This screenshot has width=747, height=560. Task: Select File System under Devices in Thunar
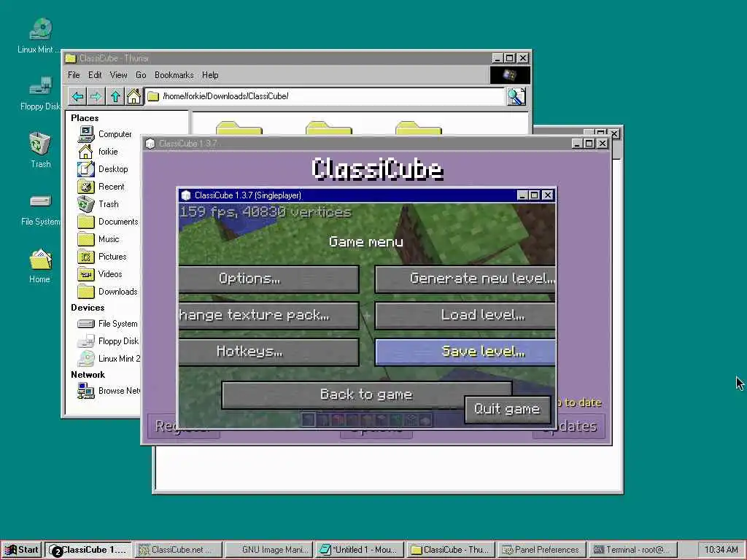(x=108, y=324)
